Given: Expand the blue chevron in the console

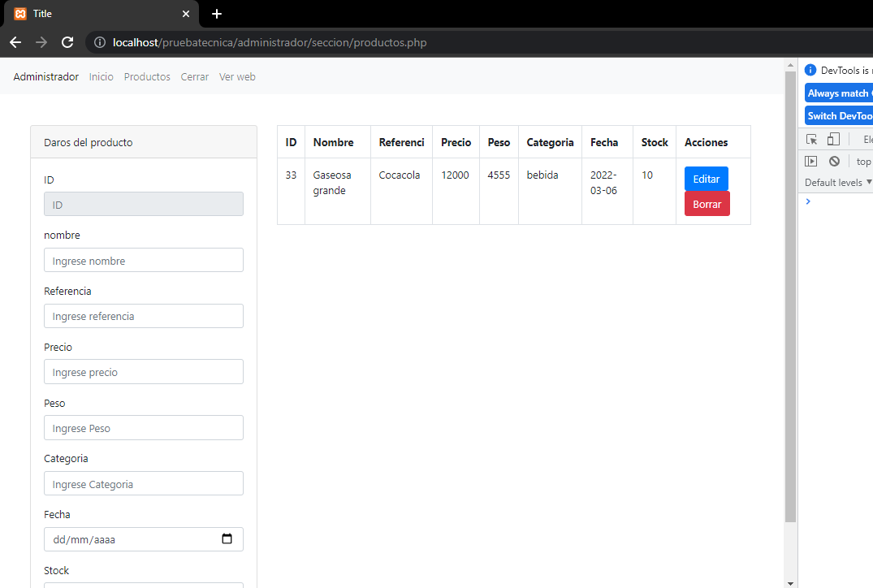Looking at the screenshot, I should tap(808, 201).
